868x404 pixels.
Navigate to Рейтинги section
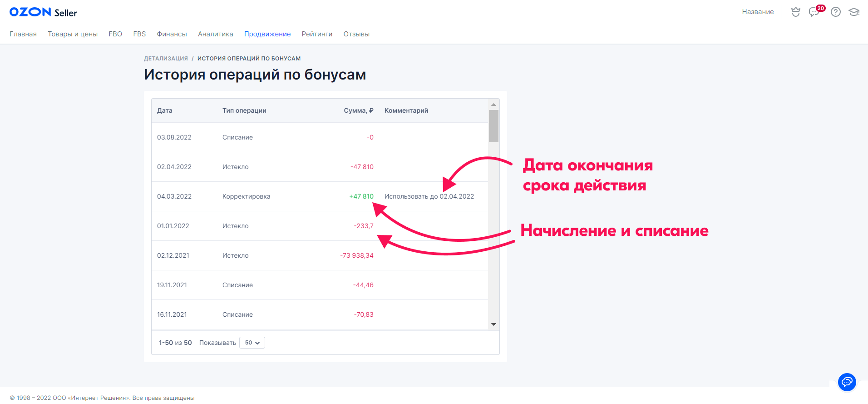[317, 34]
